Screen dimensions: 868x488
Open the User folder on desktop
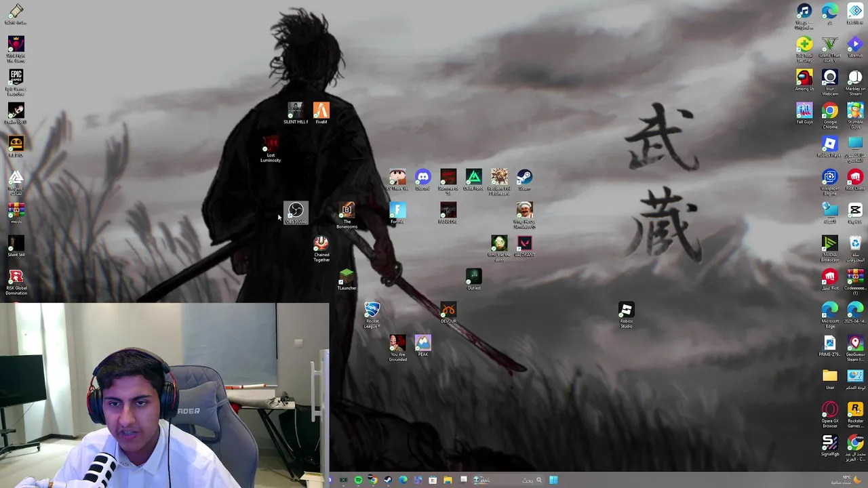830,379
